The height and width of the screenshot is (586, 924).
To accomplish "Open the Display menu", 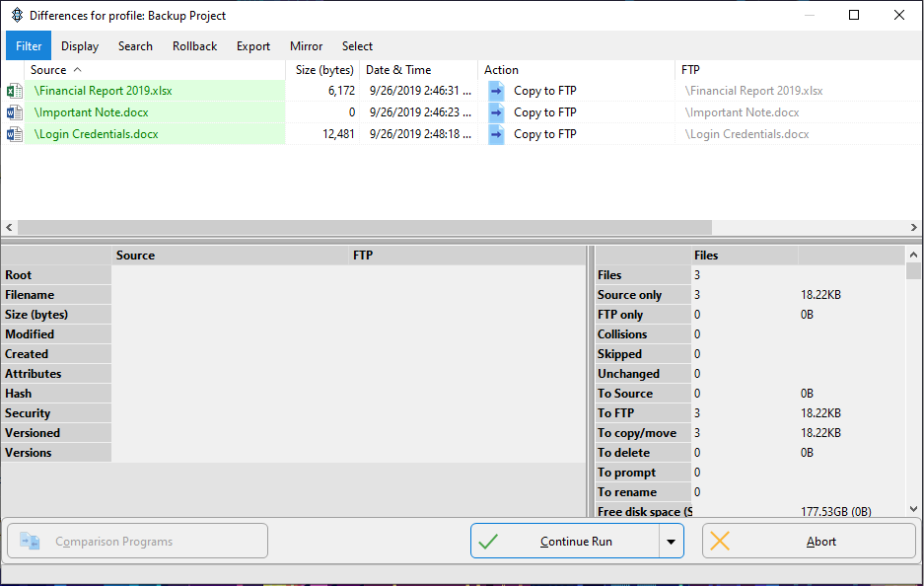I will coord(80,46).
